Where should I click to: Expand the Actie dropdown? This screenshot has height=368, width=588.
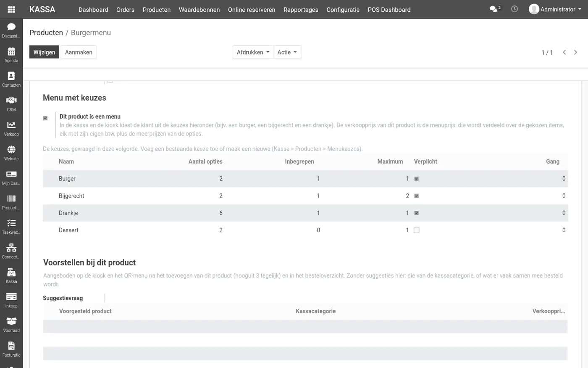[x=287, y=52]
